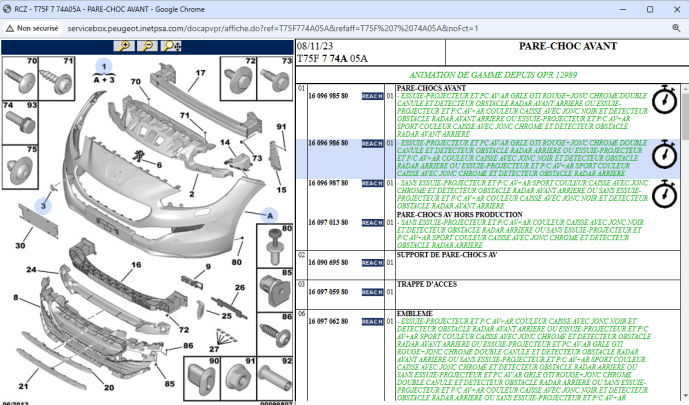Click diagram label 14 in diagram
Screen dimensions: 689x405
click(x=225, y=142)
